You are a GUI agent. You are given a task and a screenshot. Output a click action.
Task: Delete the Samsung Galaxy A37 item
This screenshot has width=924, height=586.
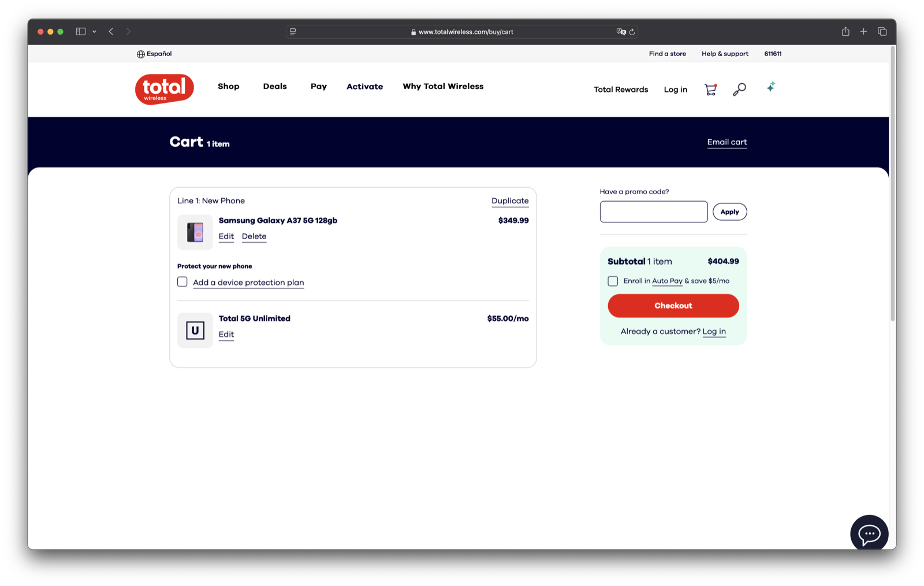coord(254,236)
